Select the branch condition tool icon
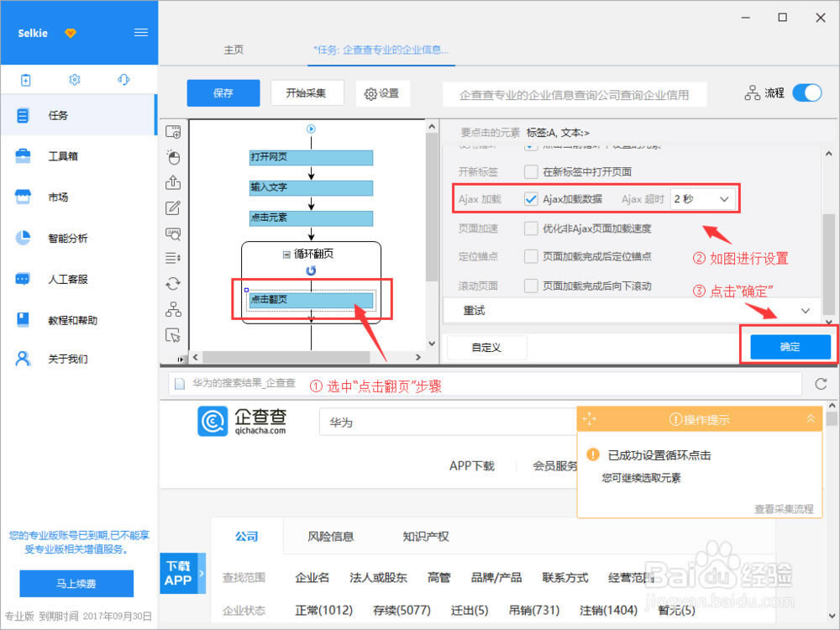The height and width of the screenshot is (630, 840). (173, 309)
